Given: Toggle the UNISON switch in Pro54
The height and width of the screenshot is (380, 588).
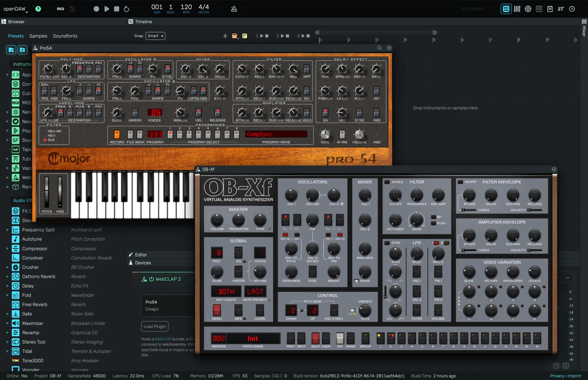Looking at the screenshot, I should tap(135, 113).
